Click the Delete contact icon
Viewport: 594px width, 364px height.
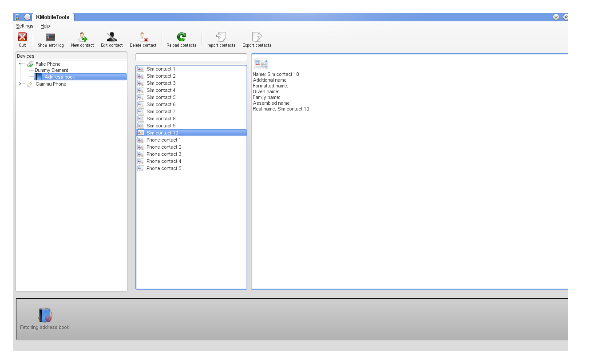[x=143, y=37]
